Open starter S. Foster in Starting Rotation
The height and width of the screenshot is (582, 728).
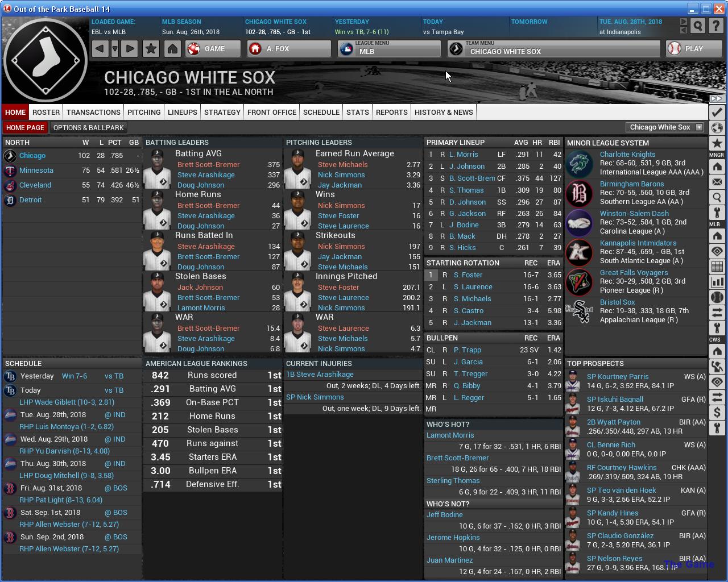468,275
